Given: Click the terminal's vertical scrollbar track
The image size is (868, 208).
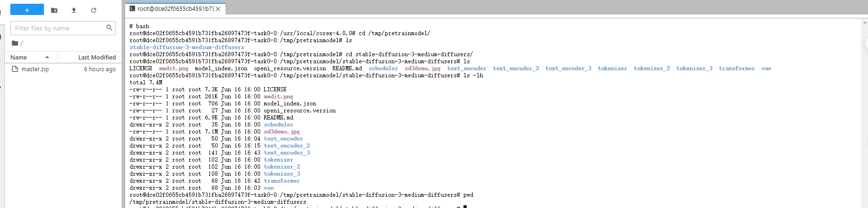Looking at the screenshot, I should [x=864, y=117].
